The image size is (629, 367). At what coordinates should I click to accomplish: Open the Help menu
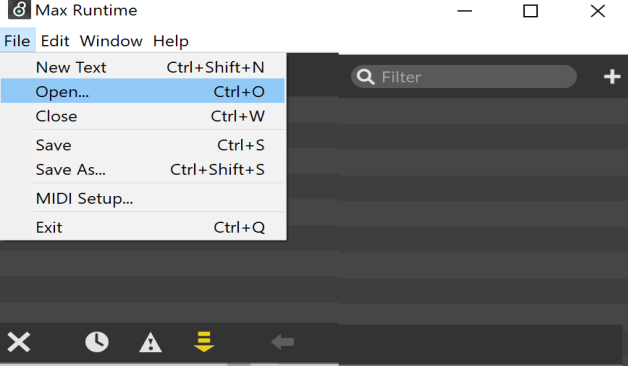click(x=170, y=41)
